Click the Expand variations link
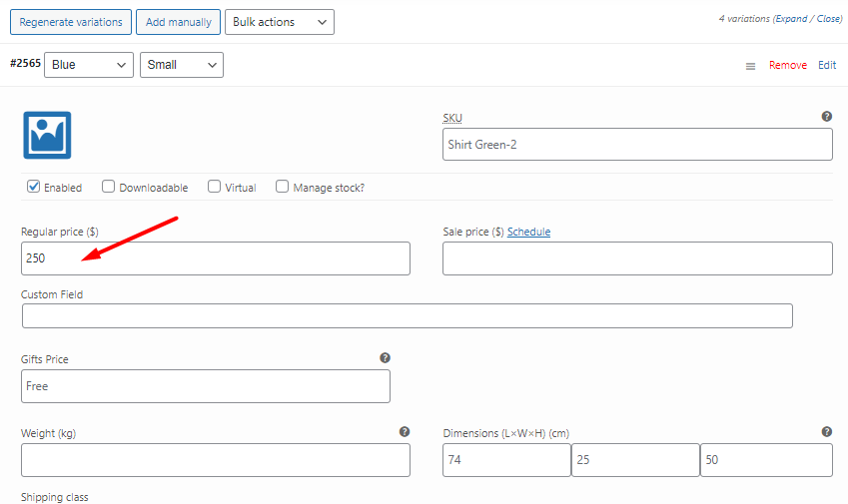848x504 pixels. 792,19
